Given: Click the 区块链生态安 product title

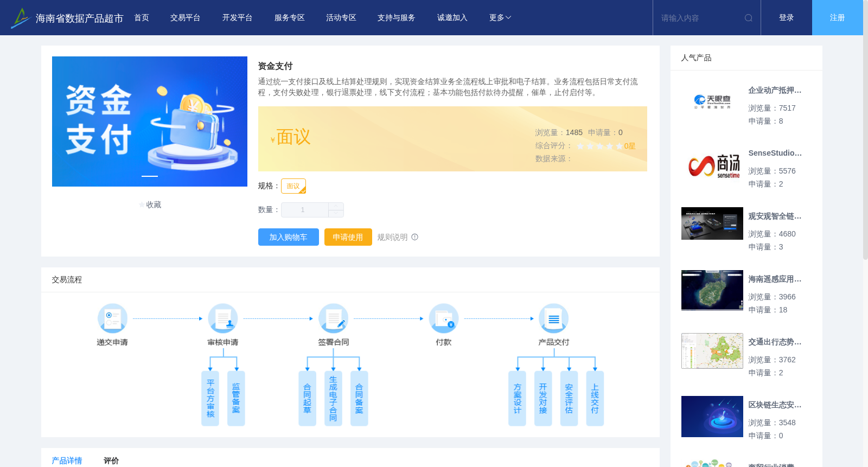Looking at the screenshot, I should 775,405.
